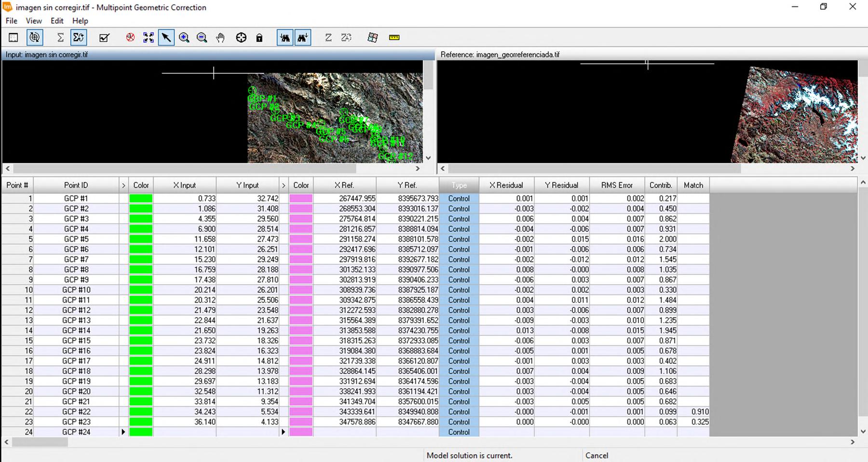Click the plain Z values icon
The width and height of the screenshot is (868, 462).
[328, 38]
